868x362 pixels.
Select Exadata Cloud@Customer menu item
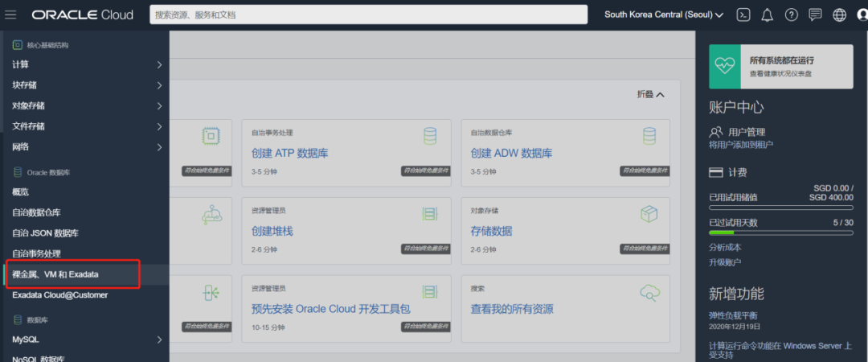(x=59, y=295)
